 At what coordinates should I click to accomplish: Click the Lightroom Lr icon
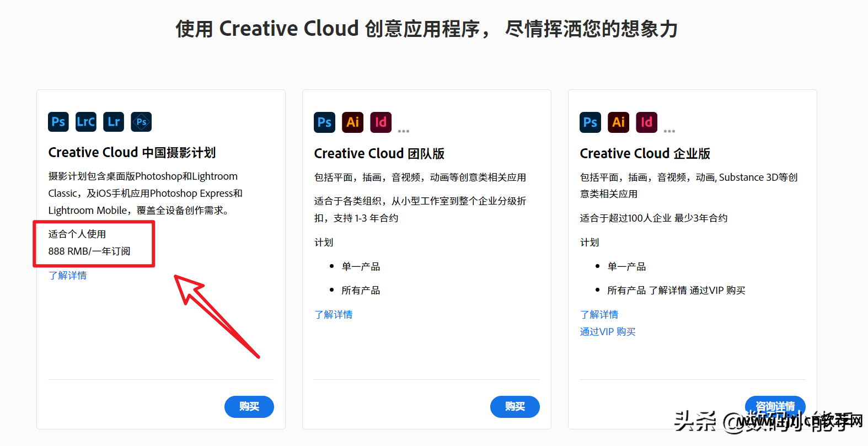tap(114, 122)
